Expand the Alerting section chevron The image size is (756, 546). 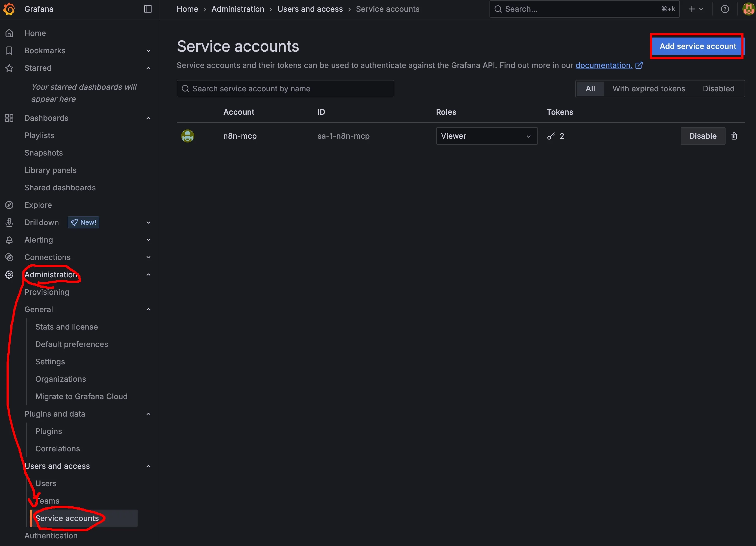(x=149, y=240)
